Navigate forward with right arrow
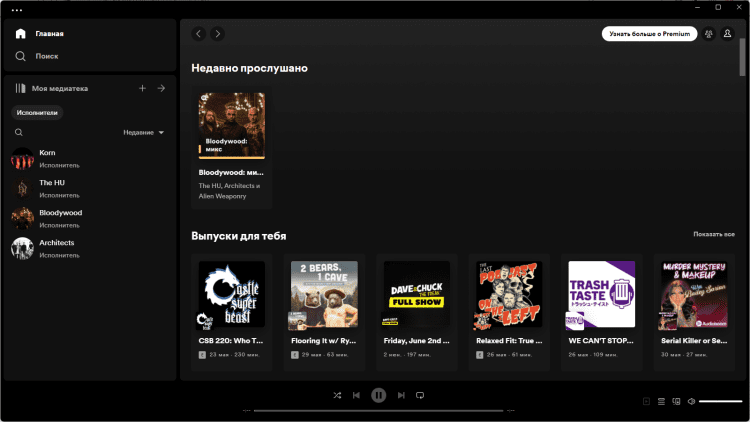 [218, 33]
